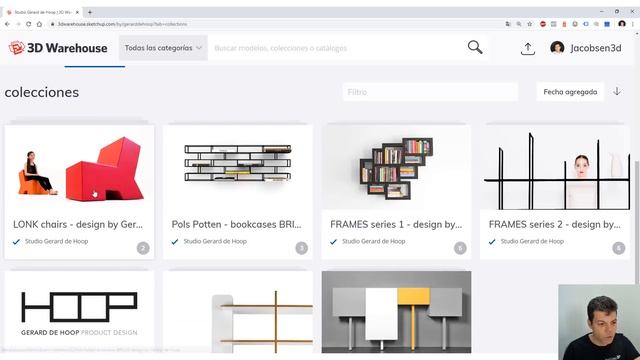Click the red adblock extension icon

[x=543, y=24]
